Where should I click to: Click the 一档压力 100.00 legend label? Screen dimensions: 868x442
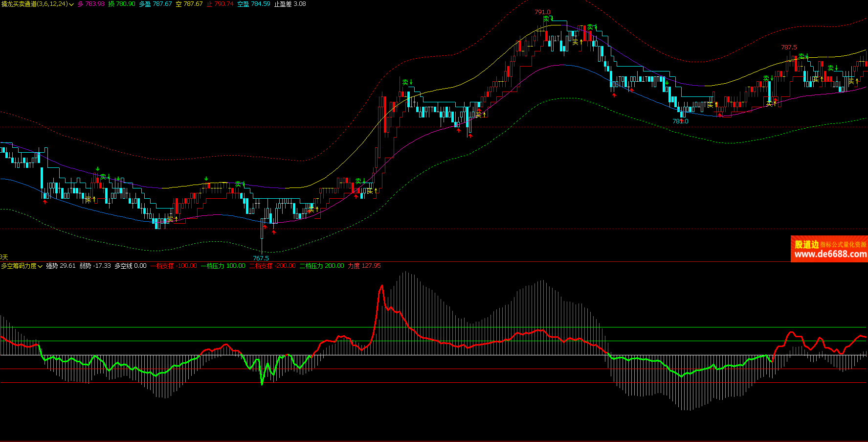223,266
